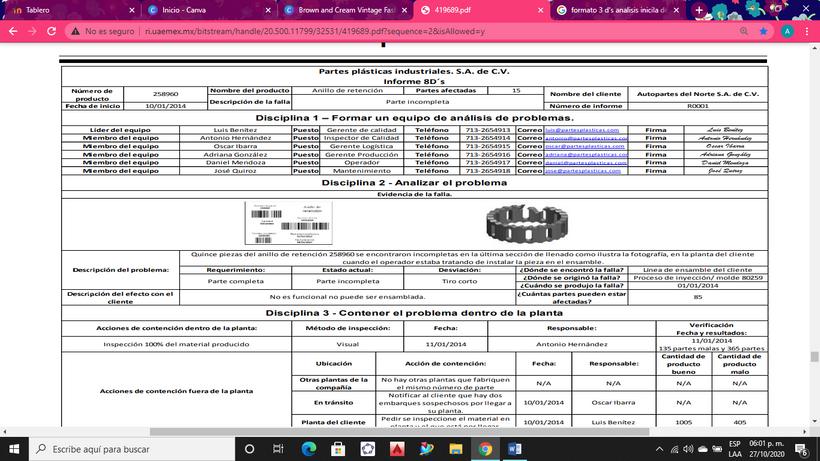Click the retention ring part image

527,224
